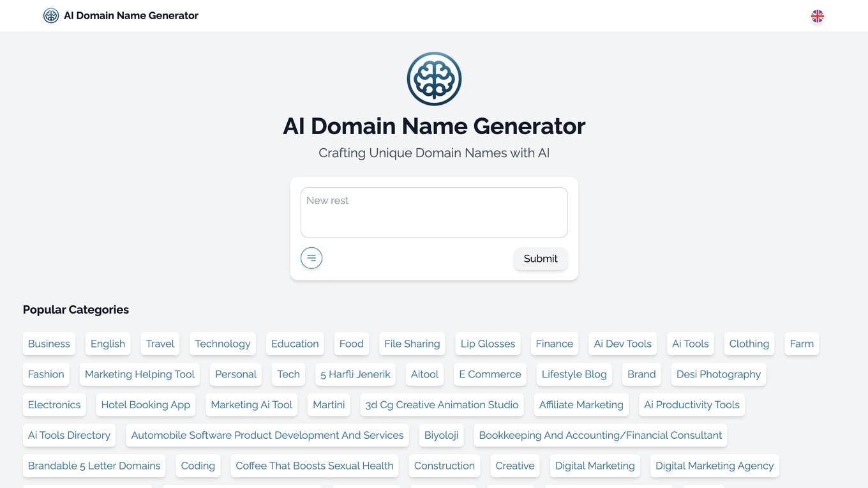Screen dimensions: 868x488
Task: Open the Ai Dev Tools category
Action: pyautogui.click(x=623, y=344)
